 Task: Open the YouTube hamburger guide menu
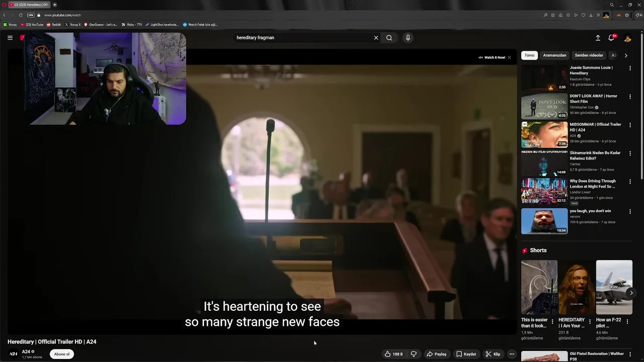pyautogui.click(x=10, y=38)
